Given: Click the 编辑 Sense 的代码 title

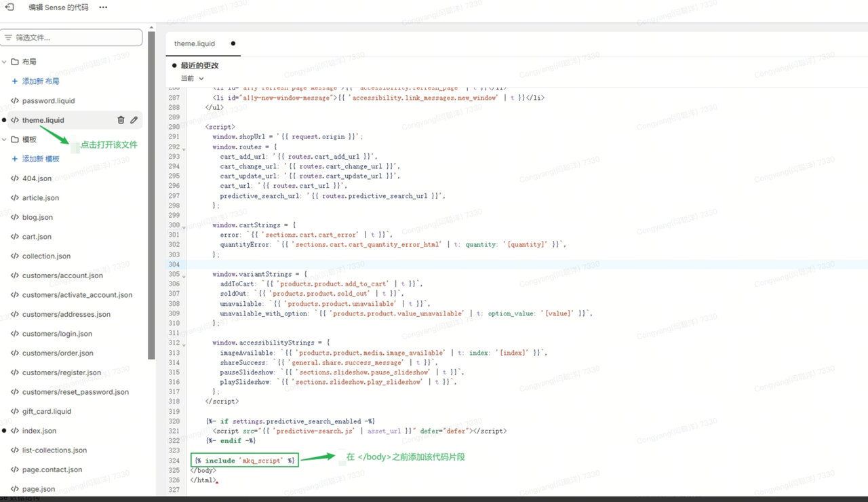Looking at the screenshot, I should [58, 7].
